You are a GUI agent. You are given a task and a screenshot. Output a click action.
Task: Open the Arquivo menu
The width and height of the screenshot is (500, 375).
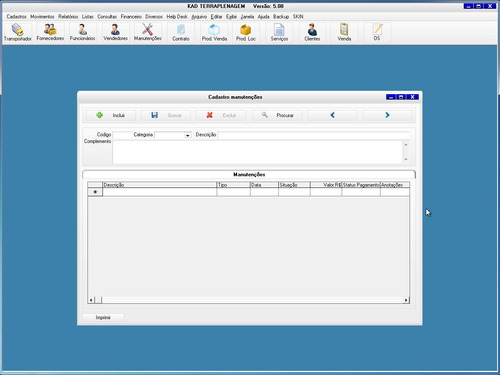pos(199,17)
